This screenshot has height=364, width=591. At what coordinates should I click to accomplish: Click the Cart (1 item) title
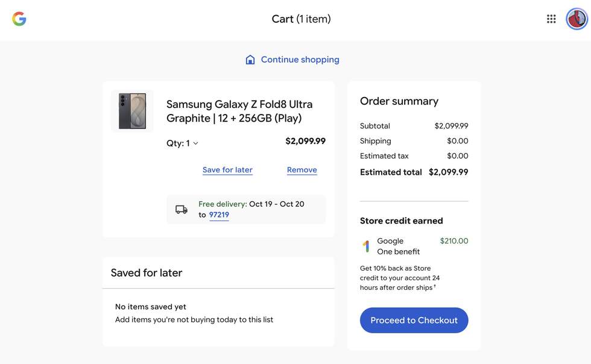click(301, 19)
